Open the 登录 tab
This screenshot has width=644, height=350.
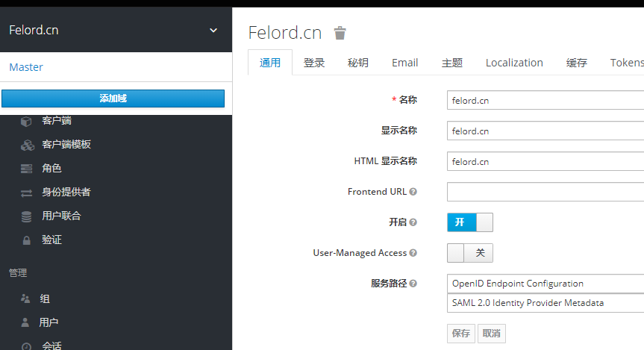[x=313, y=63]
